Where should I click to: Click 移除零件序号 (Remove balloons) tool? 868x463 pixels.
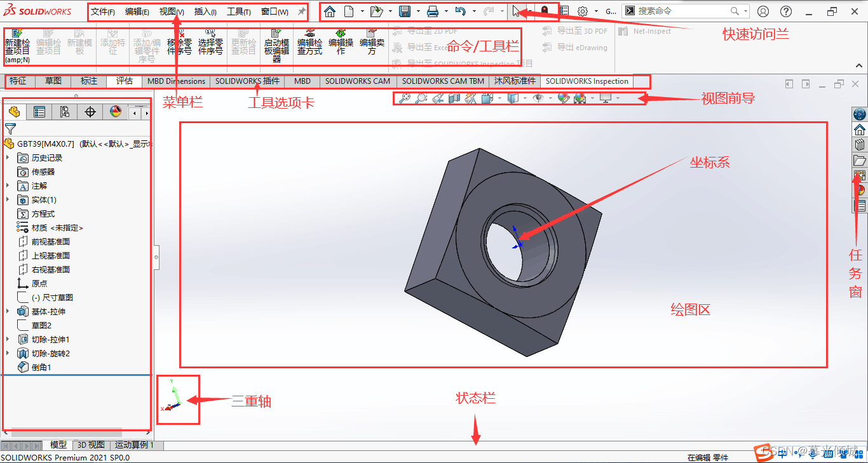point(180,42)
